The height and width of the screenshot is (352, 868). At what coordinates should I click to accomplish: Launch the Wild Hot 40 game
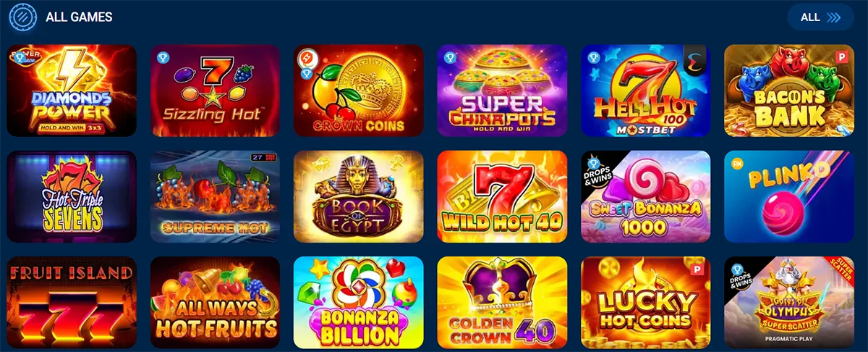tap(502, 196)
